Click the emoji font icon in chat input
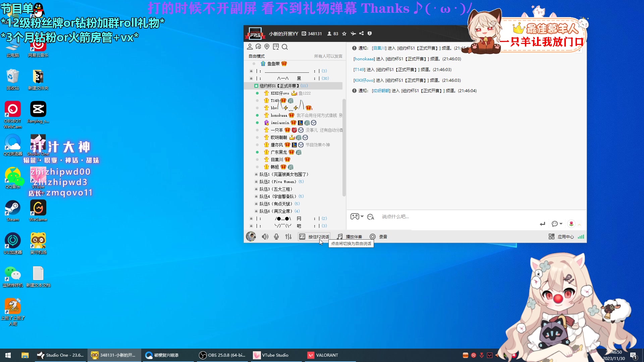The height and width of the screenshot is (362, 644). [371, 217]
